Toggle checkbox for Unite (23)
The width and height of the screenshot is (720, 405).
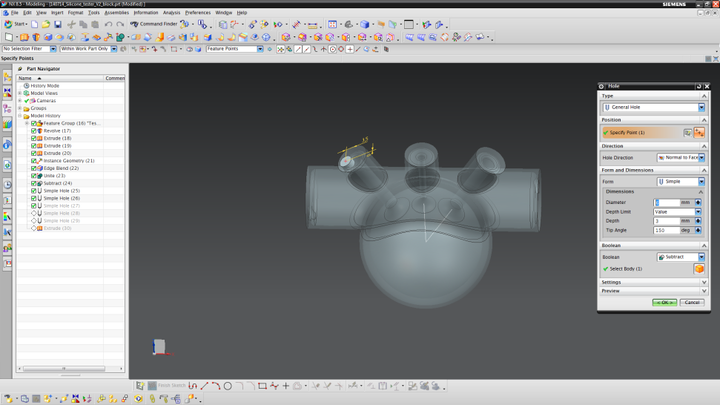pyautogui.click(x=34, y=176)
